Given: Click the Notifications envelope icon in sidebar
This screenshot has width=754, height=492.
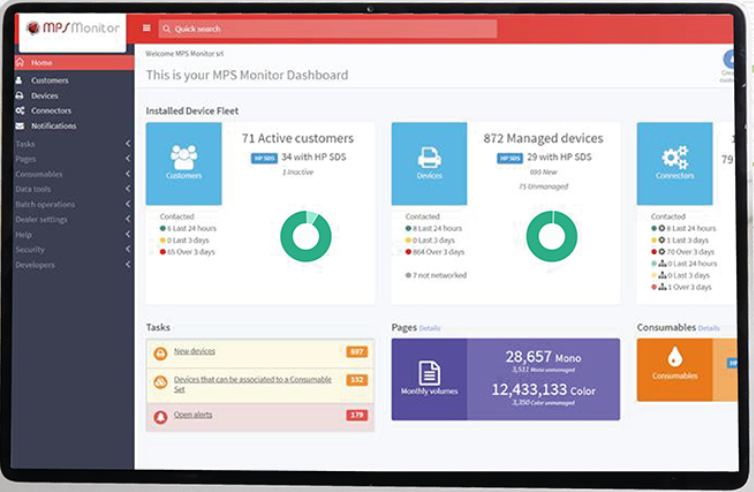Looking at the screenshot, I should tap(20, 126).
